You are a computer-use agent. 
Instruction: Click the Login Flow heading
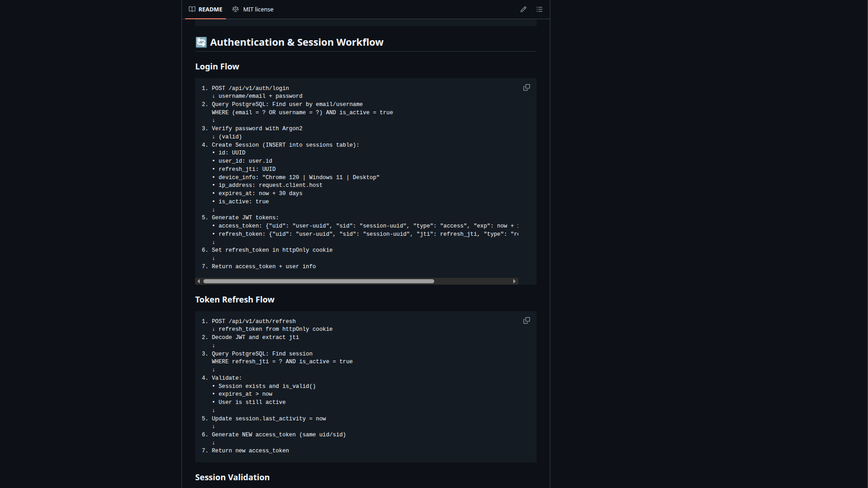tap(217, 66)
